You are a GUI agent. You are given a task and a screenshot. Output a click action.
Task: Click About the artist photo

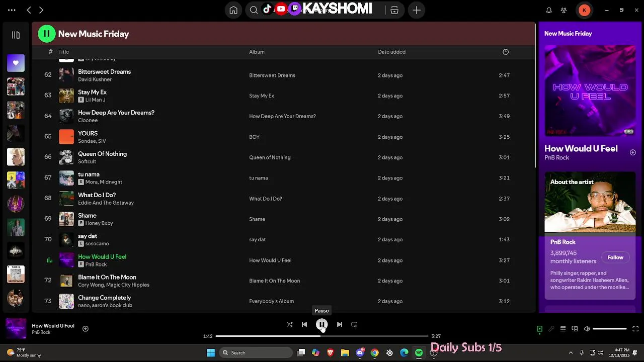point(590,202)
